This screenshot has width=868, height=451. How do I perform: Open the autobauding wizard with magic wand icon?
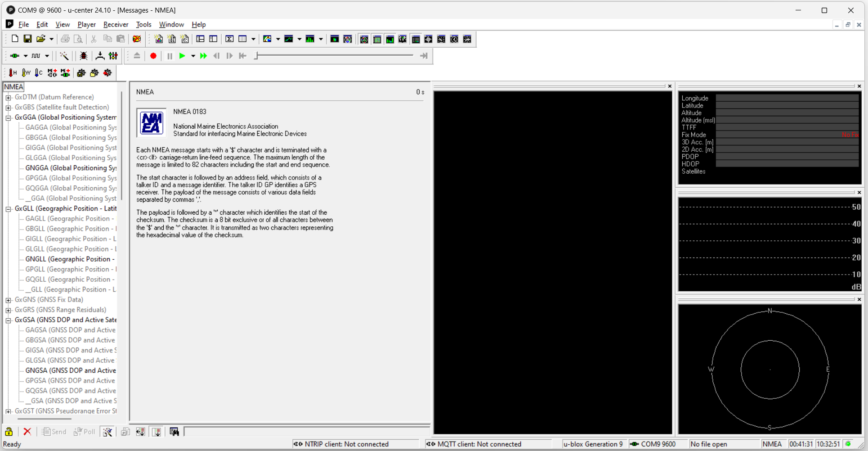[x=64, y=56]
